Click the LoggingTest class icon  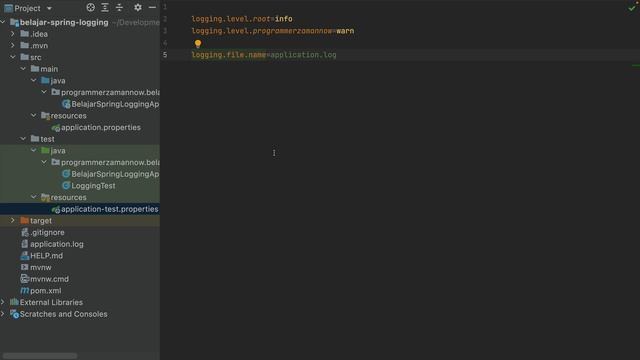pos(66,186)
